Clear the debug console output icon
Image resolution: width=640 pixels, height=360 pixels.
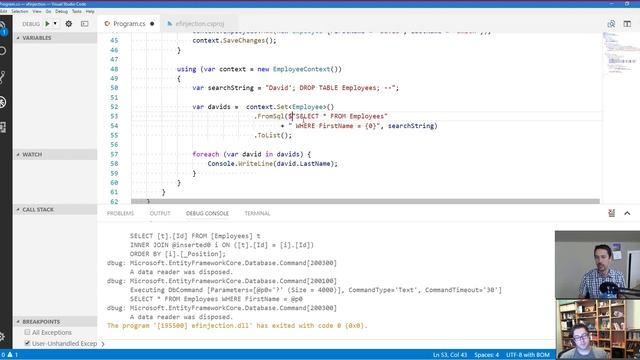pyautogui.click(x=611, y=213)
